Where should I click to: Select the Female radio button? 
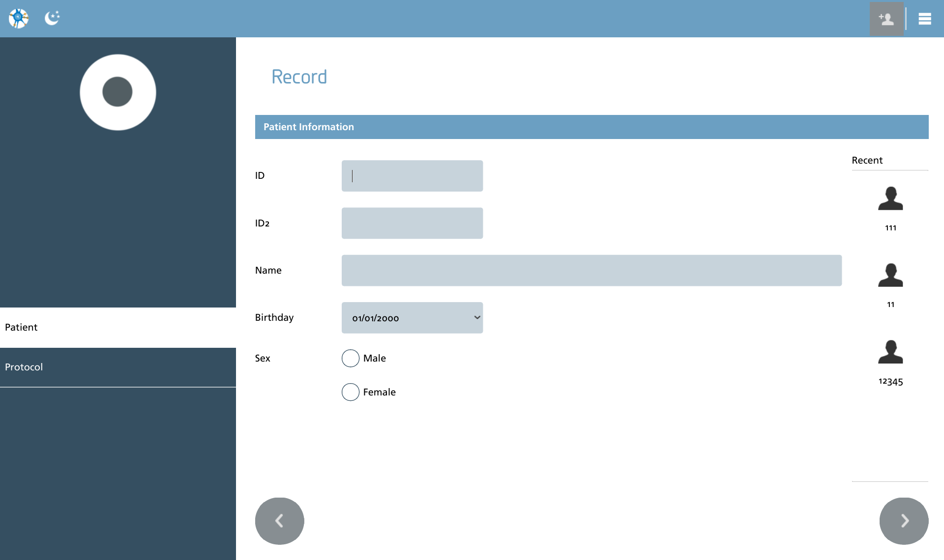coord(351,392)
